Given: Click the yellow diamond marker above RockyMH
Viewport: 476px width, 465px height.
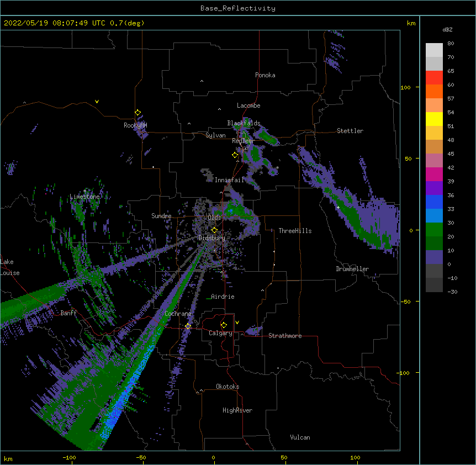Looking at the screenshot, I should (137, 113).
